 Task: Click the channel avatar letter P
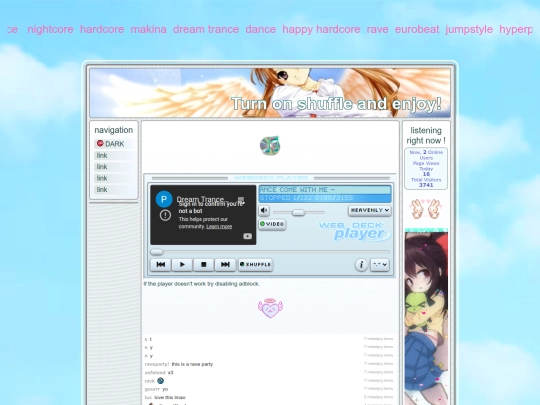tap(164, 199)
